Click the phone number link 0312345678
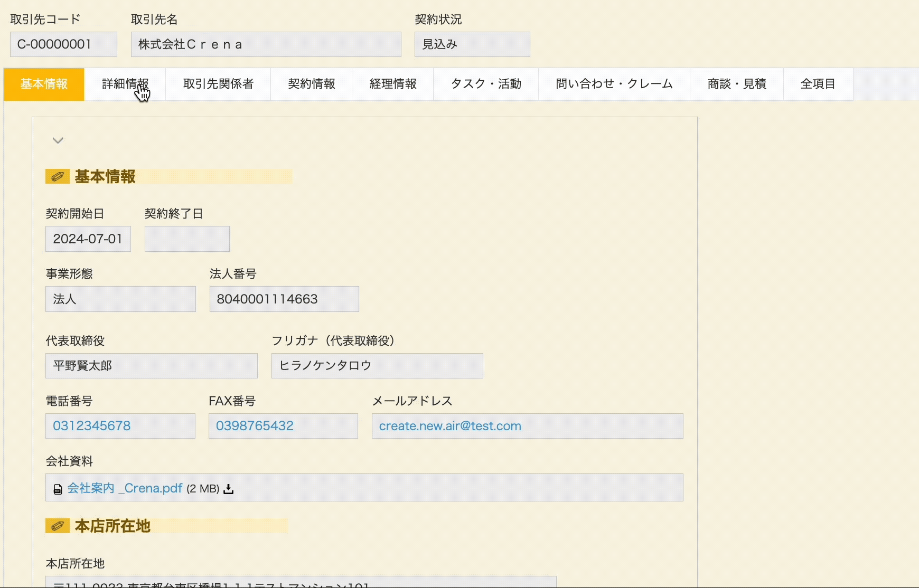This screenshot has height=588, width=919. pos(91,426)
